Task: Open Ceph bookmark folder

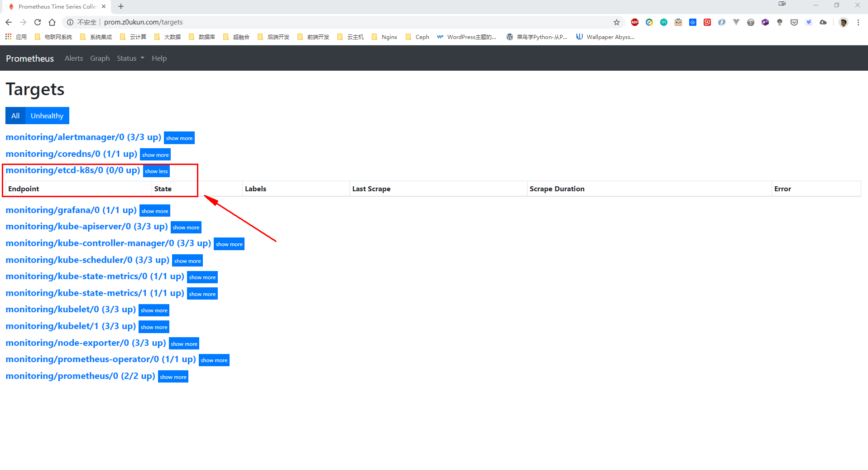Action: coord(417,37)
